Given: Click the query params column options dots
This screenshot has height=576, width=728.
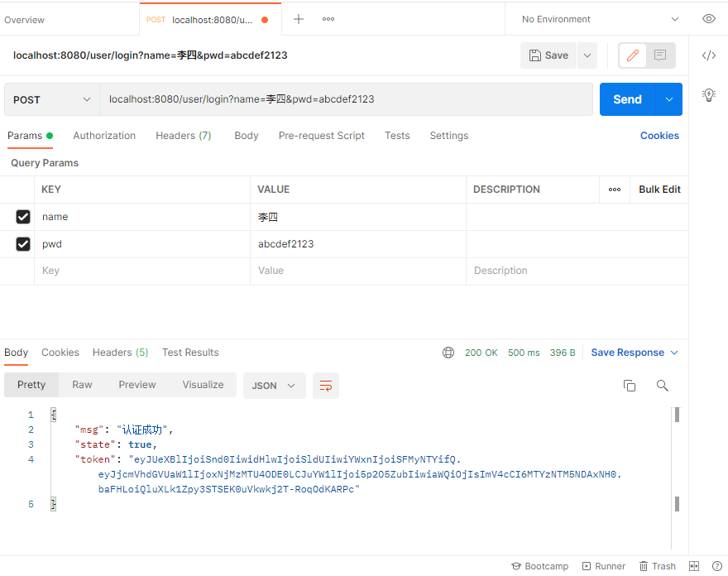Looking at the screenshot, I should tap(614, 190).
